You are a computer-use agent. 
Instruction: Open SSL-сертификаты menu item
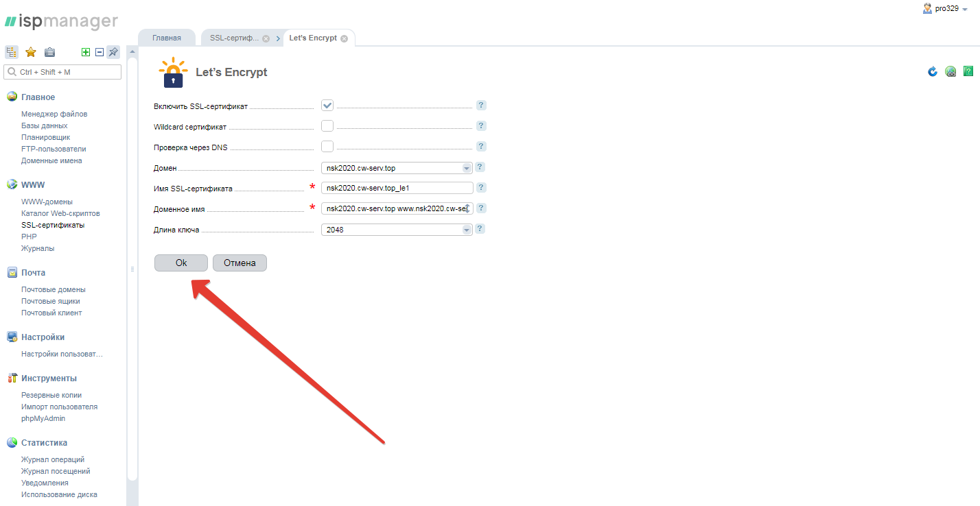pos(53,225)
